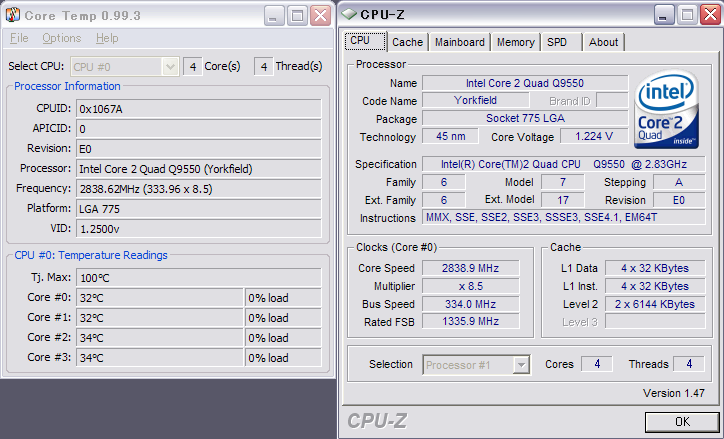Click the Instructions field listing MMX, SSE
Screen dimensions: 724x439
click(564, 217)
